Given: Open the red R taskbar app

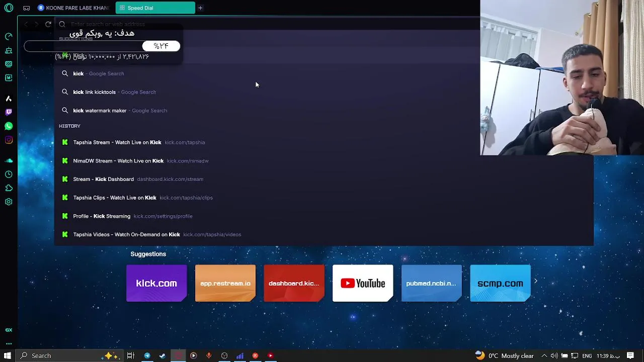Looking at the screenshot, I should click(255, 355).
